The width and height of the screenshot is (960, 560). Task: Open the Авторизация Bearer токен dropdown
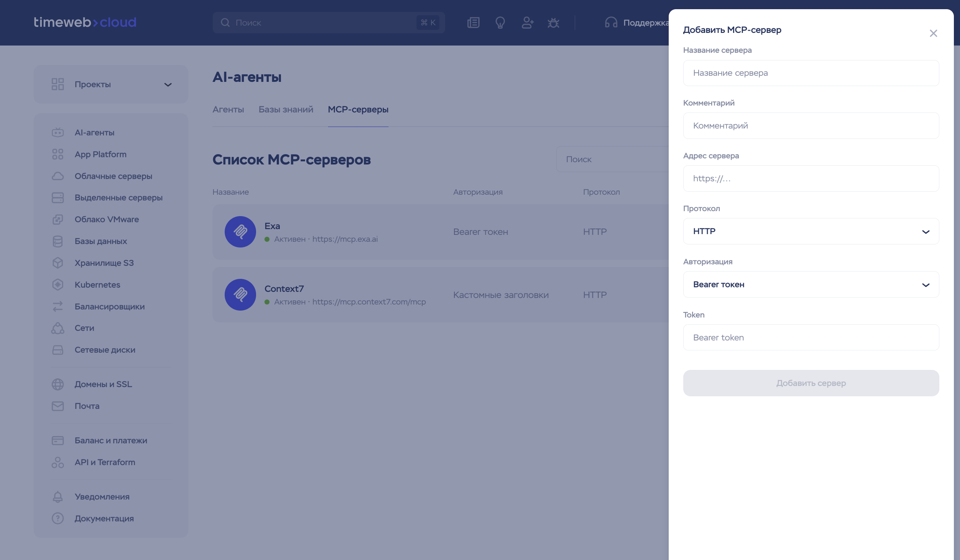coord(811,285)
